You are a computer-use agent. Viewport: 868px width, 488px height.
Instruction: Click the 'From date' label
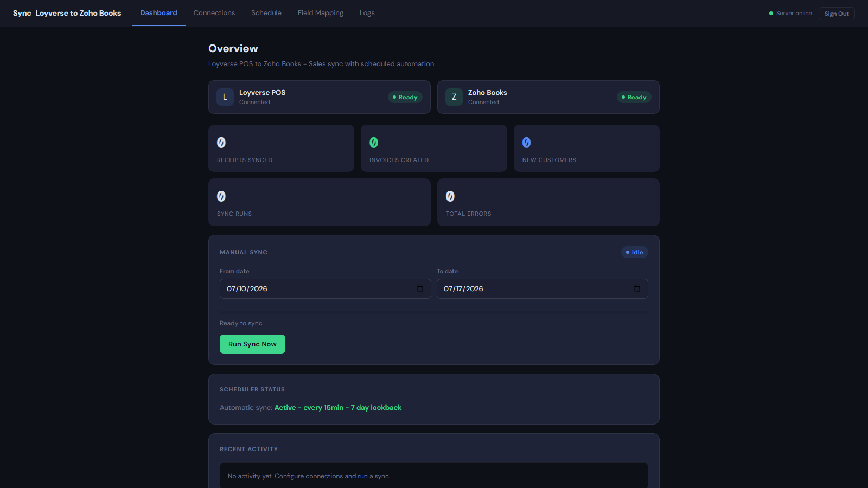234,271
